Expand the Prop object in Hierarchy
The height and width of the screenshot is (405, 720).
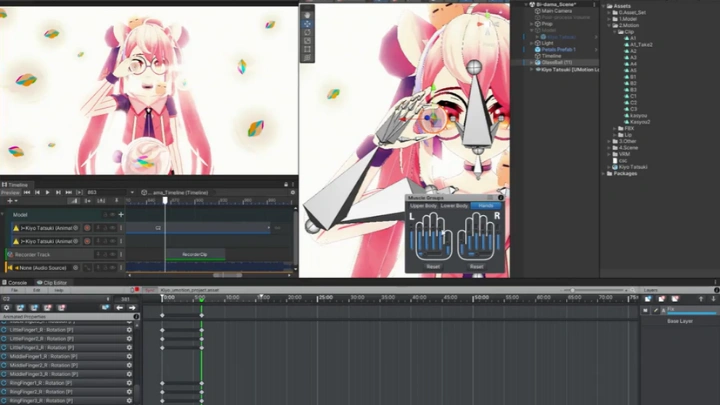click(532, 24)
